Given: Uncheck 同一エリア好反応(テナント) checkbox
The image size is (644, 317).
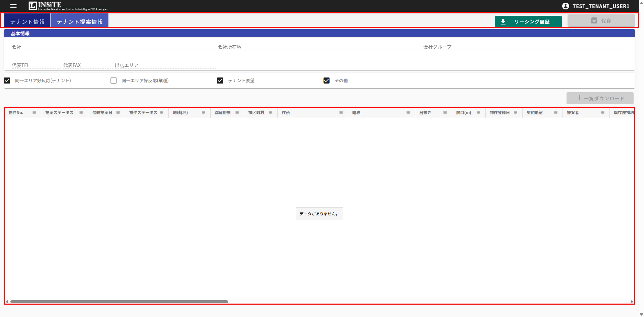Looking at the screenshot, I should coord(7,81).
